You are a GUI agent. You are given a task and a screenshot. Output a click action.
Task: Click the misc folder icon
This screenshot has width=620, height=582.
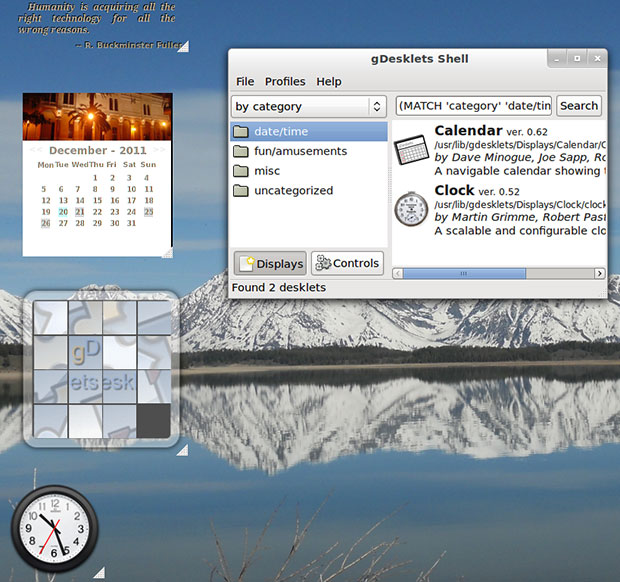pyautogui.click(x=241, y=171)
